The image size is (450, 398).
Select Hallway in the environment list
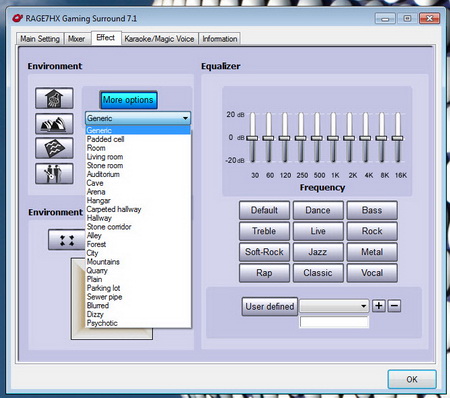pos(138,218)
